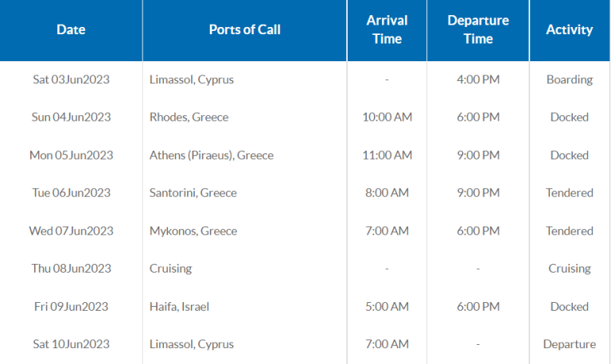Select Santorini, Greece in the ports column
Screen dimensions: 611x364
tap(193, 193)
